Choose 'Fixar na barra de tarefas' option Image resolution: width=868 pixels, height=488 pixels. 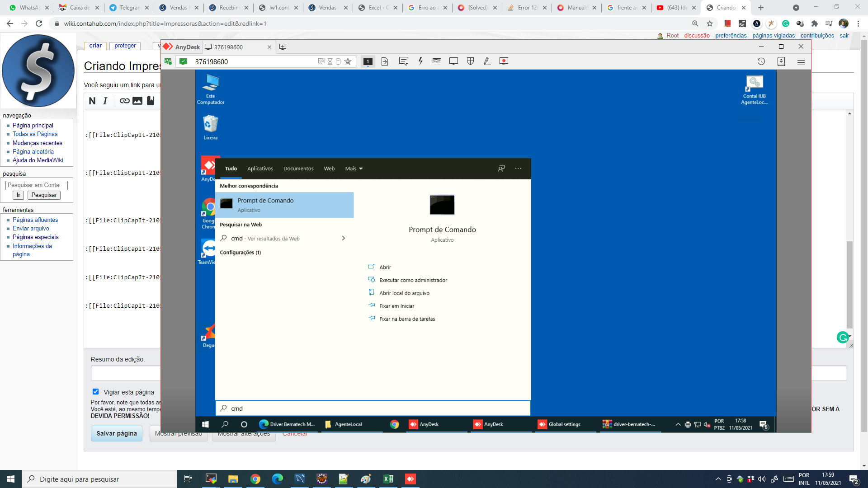click(x=407, y=319)
